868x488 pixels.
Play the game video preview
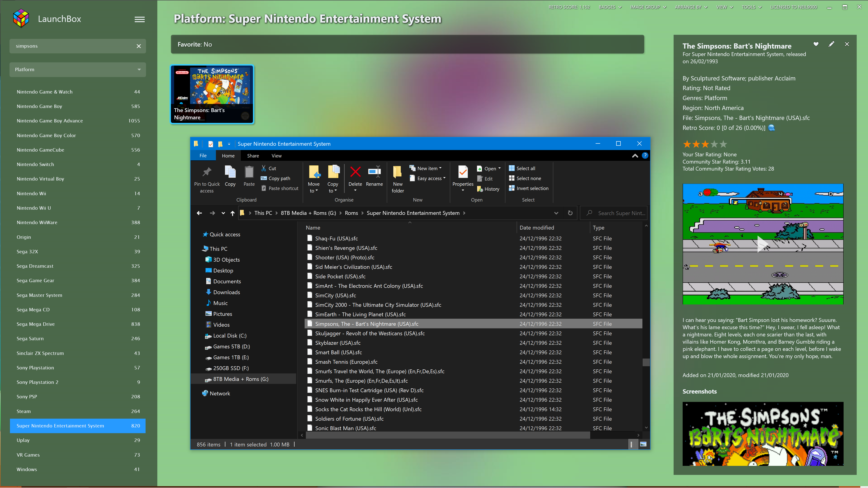[x=762, y=244]
